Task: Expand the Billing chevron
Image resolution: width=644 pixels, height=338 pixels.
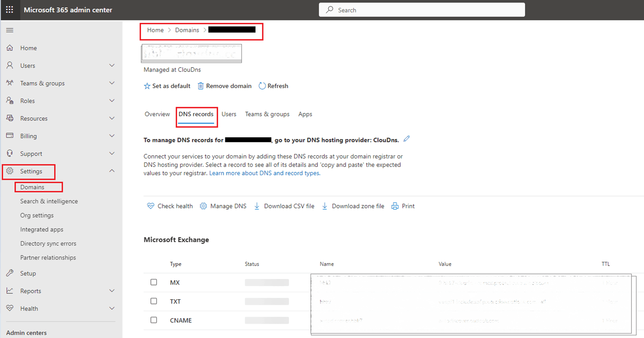Action: tap(112, 136)
